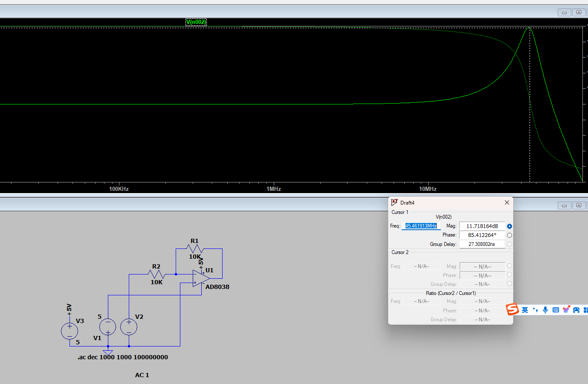Select Cursor 2 Mag radio button
The image size is (588, 384).
(x=509, y=266)
